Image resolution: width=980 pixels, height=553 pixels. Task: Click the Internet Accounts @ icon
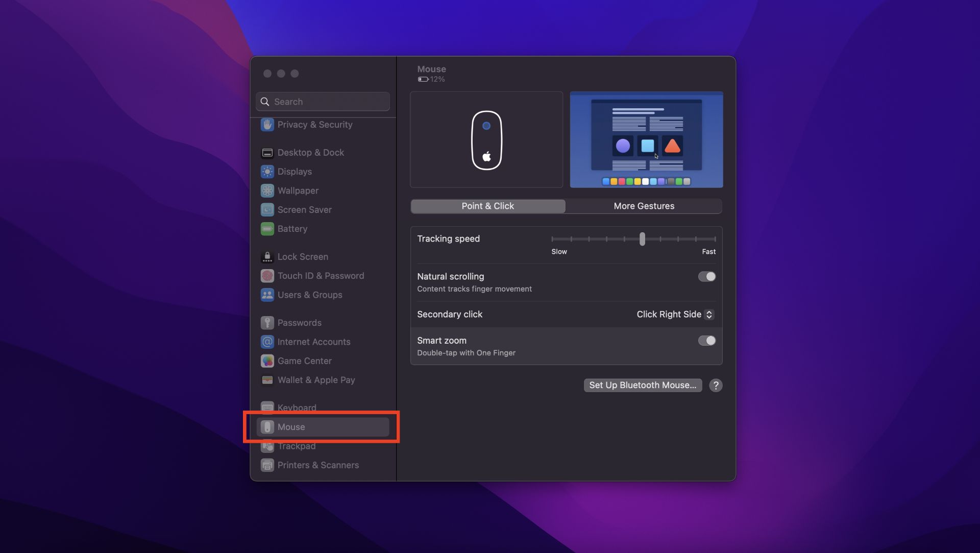267,342
